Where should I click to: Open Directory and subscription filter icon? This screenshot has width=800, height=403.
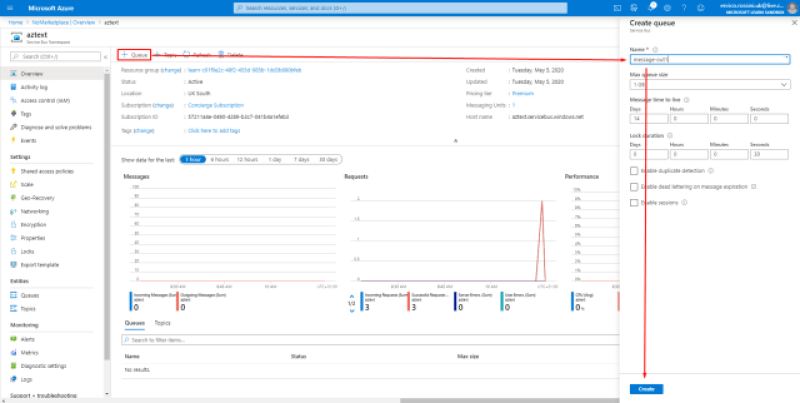click(x=634, y=8)
